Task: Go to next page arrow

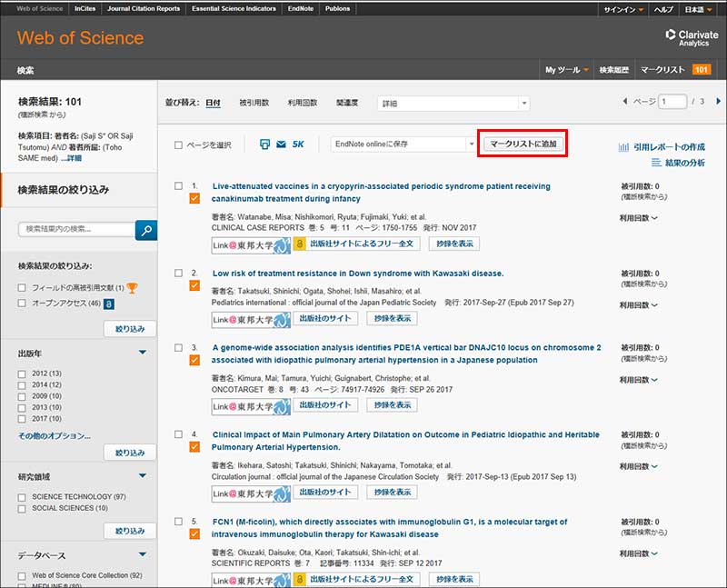Action: point(718,101)
